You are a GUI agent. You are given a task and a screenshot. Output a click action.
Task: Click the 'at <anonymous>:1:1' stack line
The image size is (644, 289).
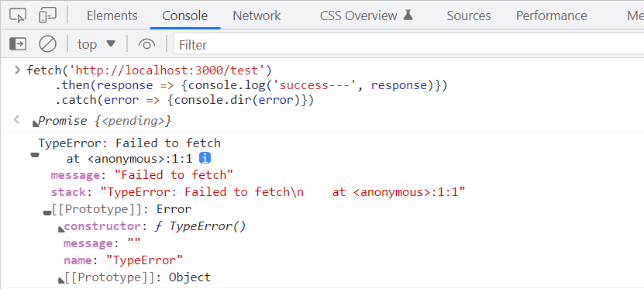(x=129, y=159)
